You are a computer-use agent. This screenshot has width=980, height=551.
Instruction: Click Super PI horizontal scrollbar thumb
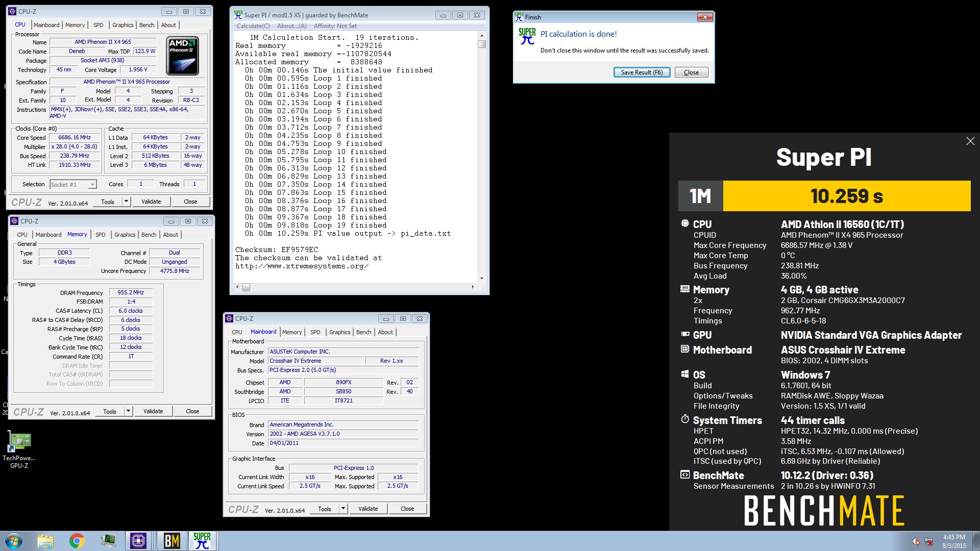pos(246,287)
